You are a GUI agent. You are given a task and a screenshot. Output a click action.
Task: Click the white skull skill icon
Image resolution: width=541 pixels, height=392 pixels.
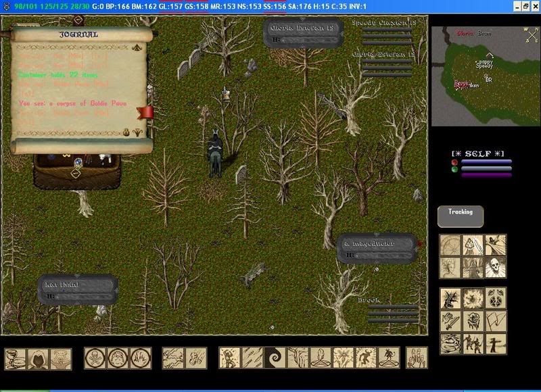click(496, 268)
